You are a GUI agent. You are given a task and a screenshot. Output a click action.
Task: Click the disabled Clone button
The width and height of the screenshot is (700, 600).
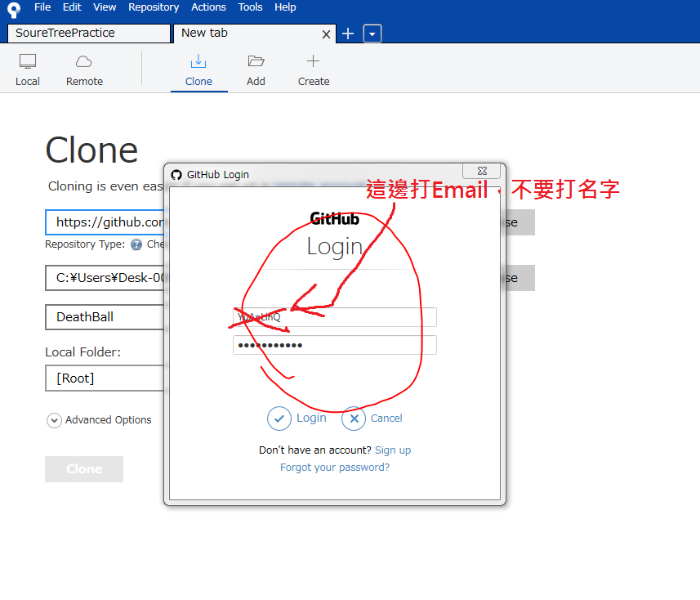click(x=84, y=469)
